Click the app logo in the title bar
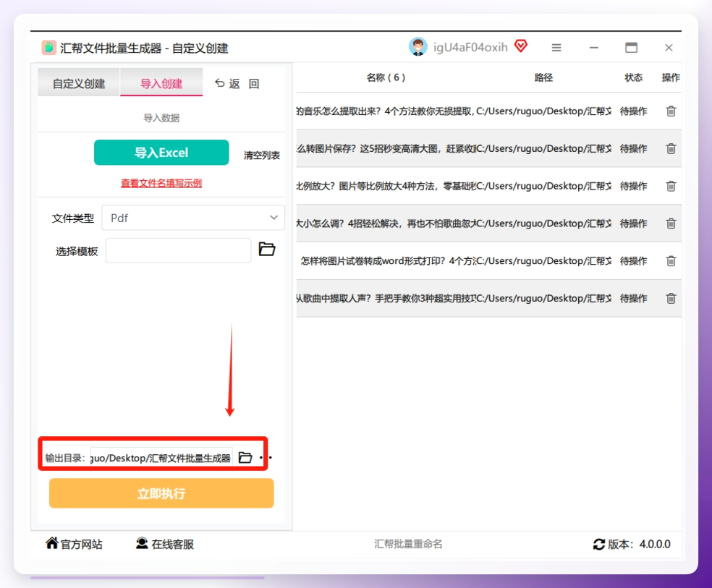712x588 pixels. (48, 48)
